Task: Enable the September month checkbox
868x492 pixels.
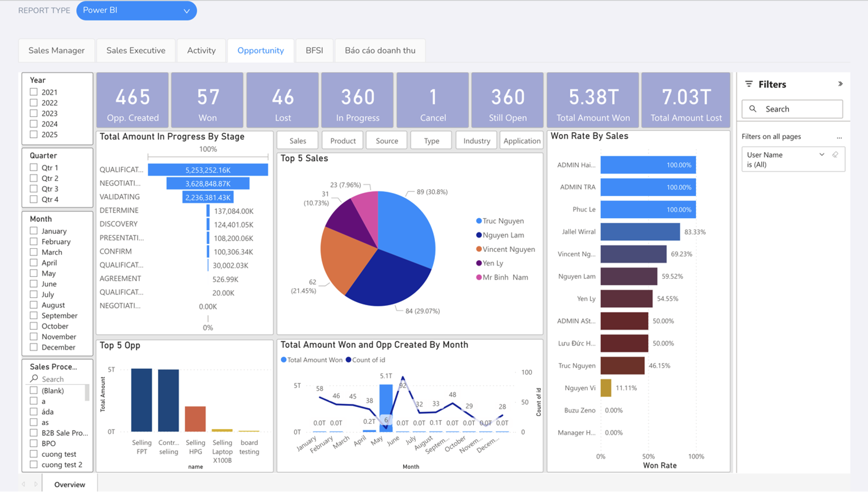Action: pyautogui.click(x=34, y=315)
